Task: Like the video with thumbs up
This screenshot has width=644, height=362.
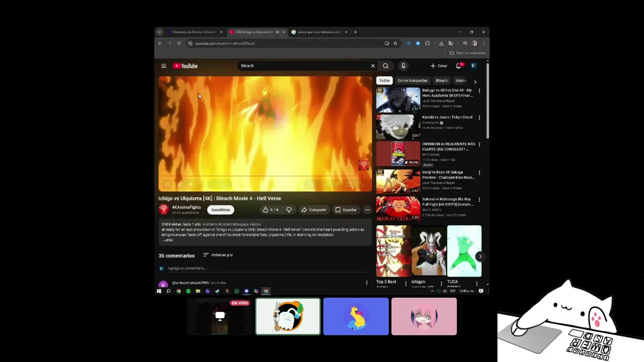Action: tap(271, 210)
